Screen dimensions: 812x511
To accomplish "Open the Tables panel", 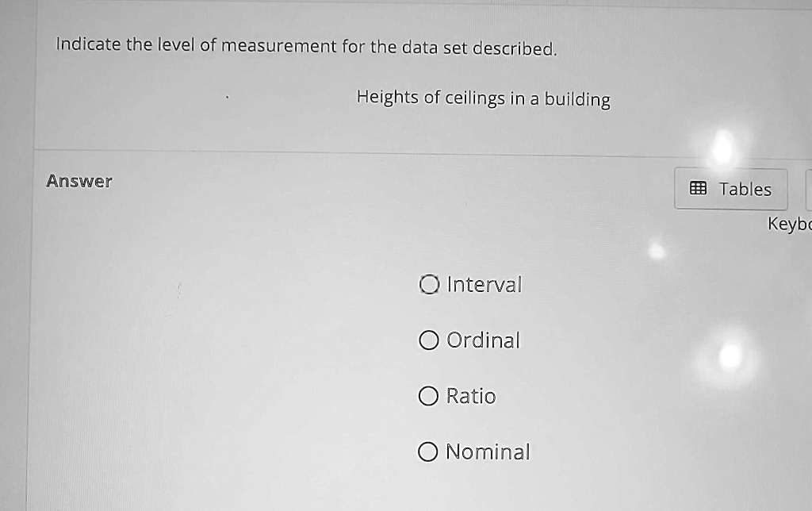I will (x=730, y=188).
